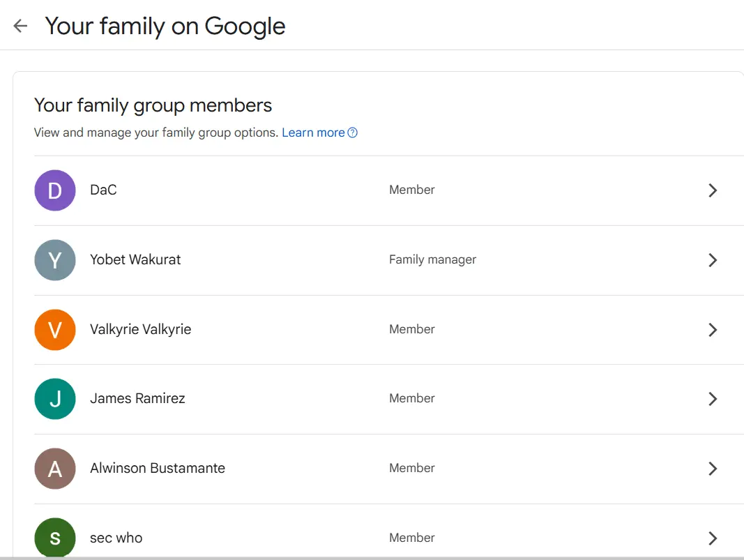Click the orange V avatar icon

tap(55, 330)
